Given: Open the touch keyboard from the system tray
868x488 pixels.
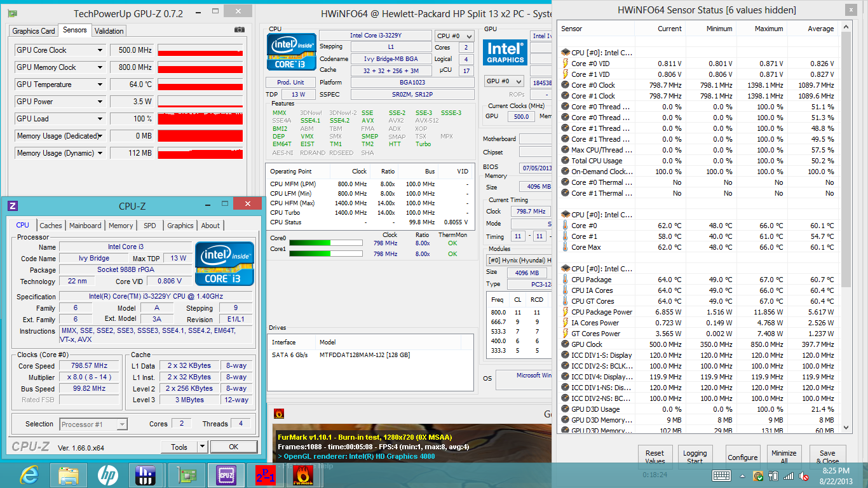Looking at the screenshot, I should [721, 475].
